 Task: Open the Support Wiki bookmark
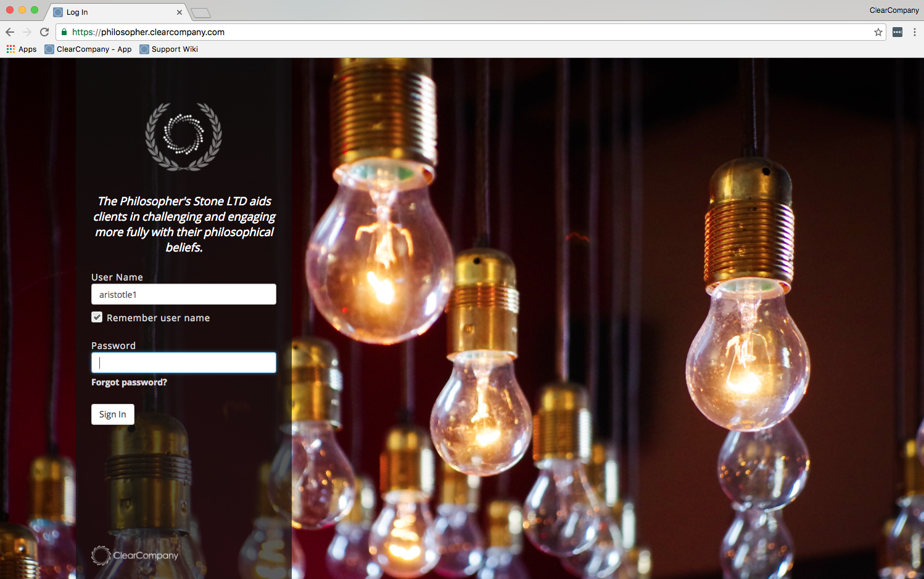pos(169,49)
